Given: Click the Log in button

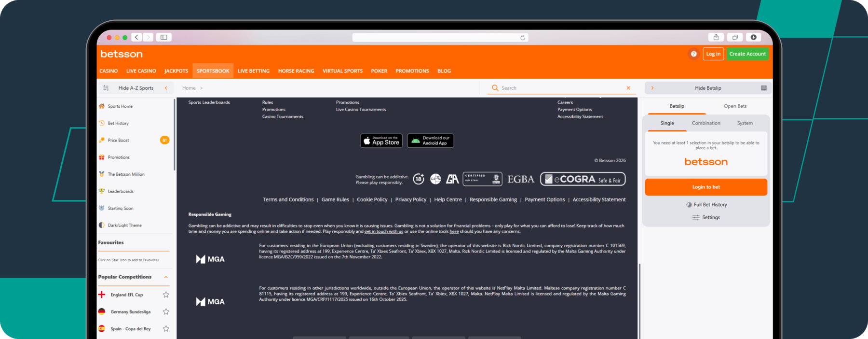Looking at the screenshot, I should click(x=713, y=54).
